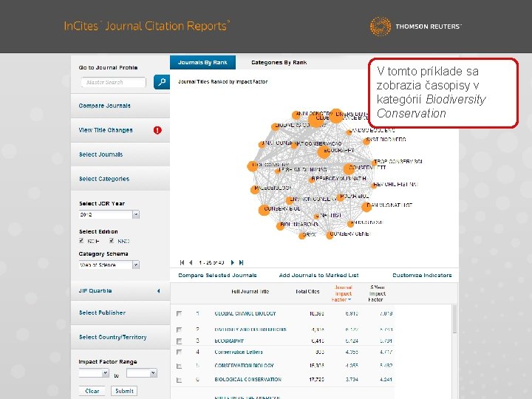Click the Master Search input field

pos(113,82)
